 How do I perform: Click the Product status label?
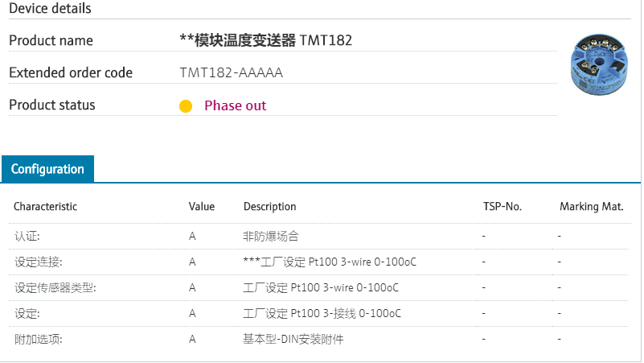pyautogui.click(x=52, y=105)
